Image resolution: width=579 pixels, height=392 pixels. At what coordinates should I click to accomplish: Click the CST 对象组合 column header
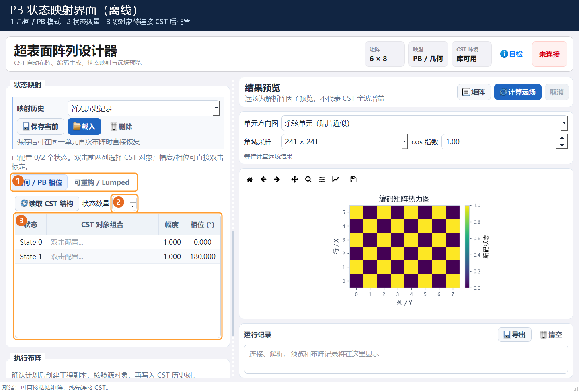coord(103,225)
